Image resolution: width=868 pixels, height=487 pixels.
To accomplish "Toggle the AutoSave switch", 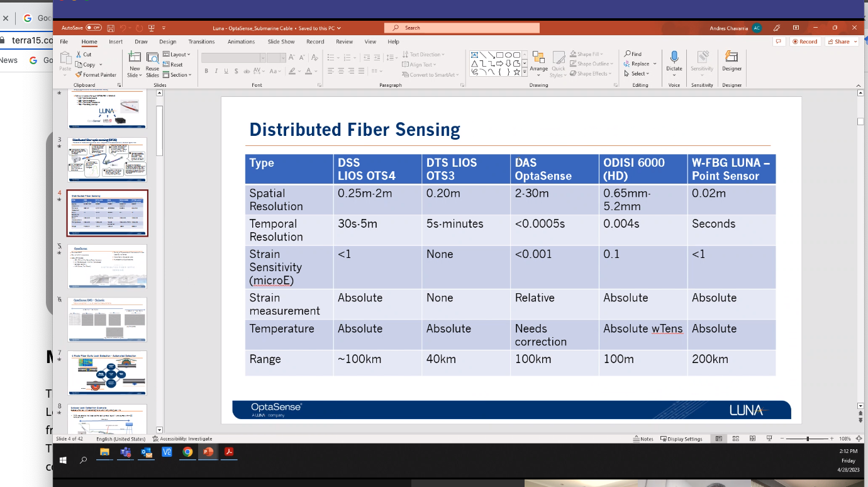I will (94, 28).
